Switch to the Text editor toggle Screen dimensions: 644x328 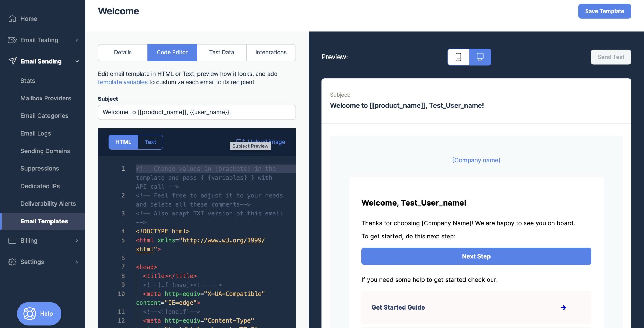click(150, 142)
